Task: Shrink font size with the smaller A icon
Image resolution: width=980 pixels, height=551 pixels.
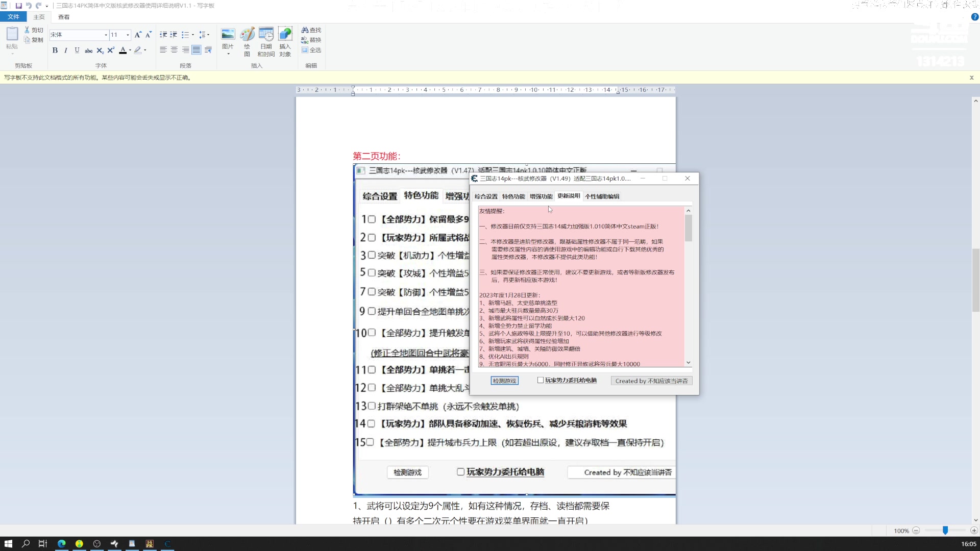Action: 148,35
